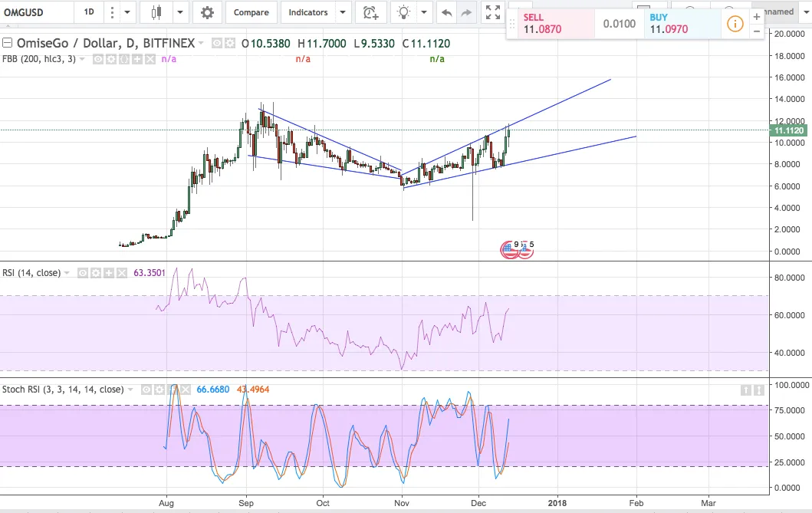This screenshot has width=812, height=513.
Task: Hide the Stoch RSI indicator with eye icon
Action: [146, 390]
